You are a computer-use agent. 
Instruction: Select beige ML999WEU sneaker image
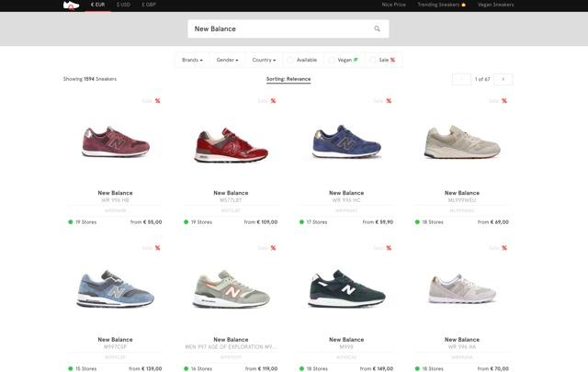pos(462,141)
